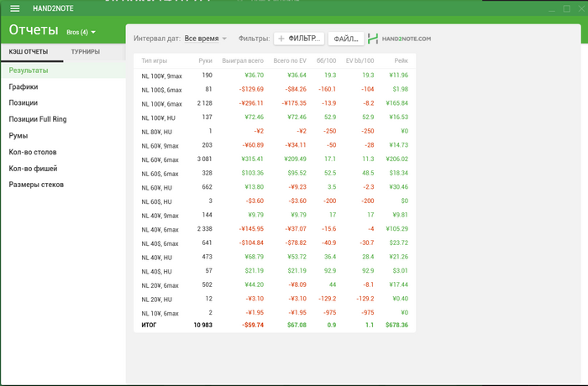
Task: Select the NL 100¥, 9max row
Action: coord(275,76)
